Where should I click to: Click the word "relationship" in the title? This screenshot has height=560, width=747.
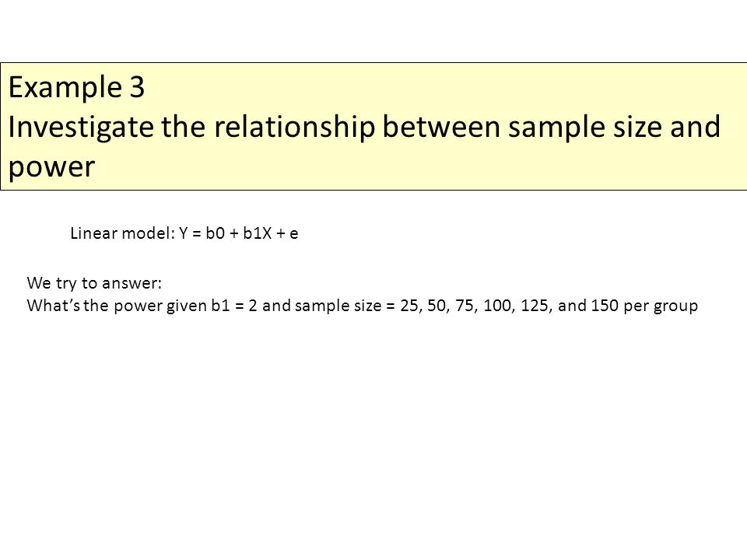click(x=294, y=128)
